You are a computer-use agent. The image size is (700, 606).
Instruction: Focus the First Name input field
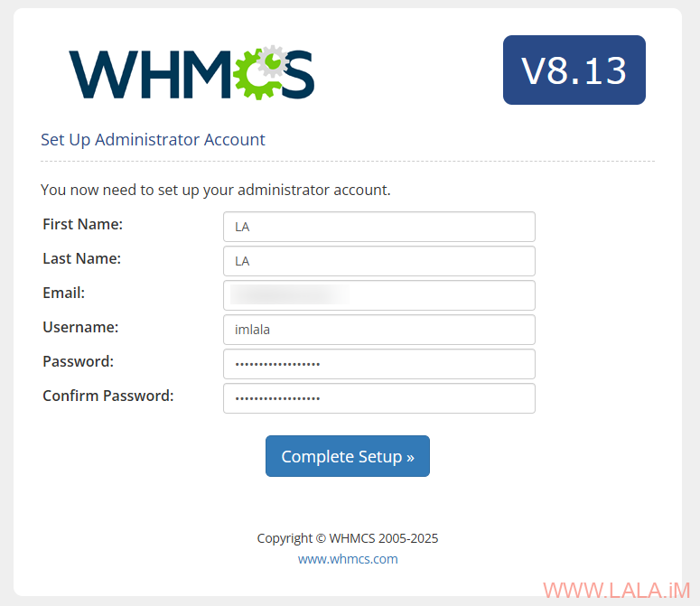point(379,227)
